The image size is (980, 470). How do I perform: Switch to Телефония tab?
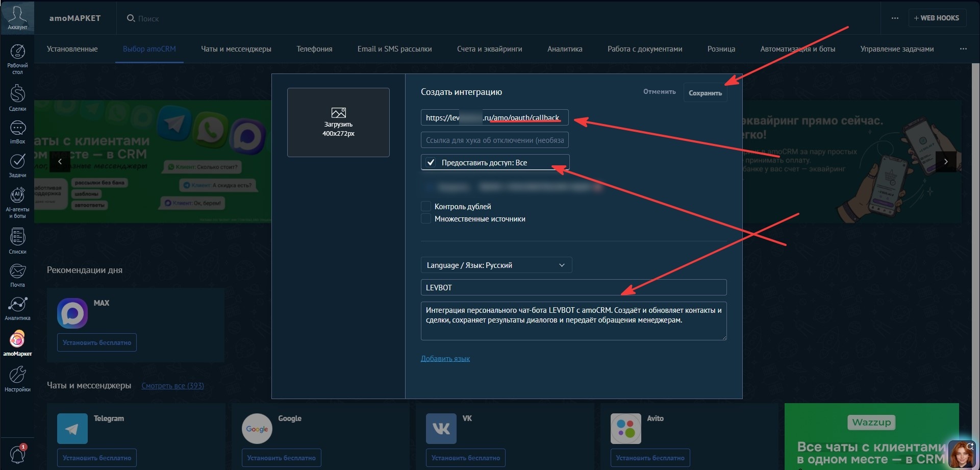[314, 49]
